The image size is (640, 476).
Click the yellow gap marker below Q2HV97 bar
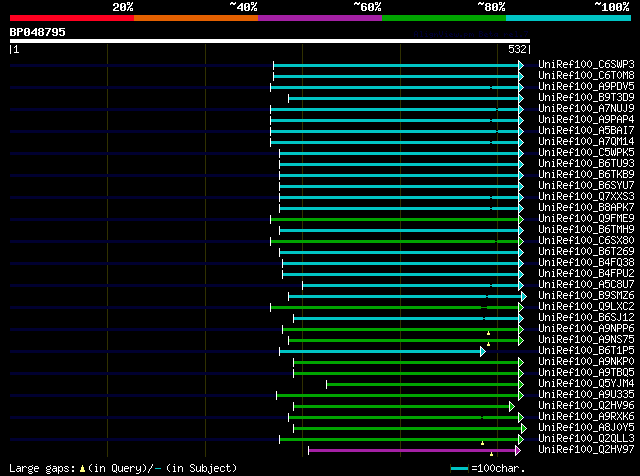pyautogui.click(x=491, y=454)
